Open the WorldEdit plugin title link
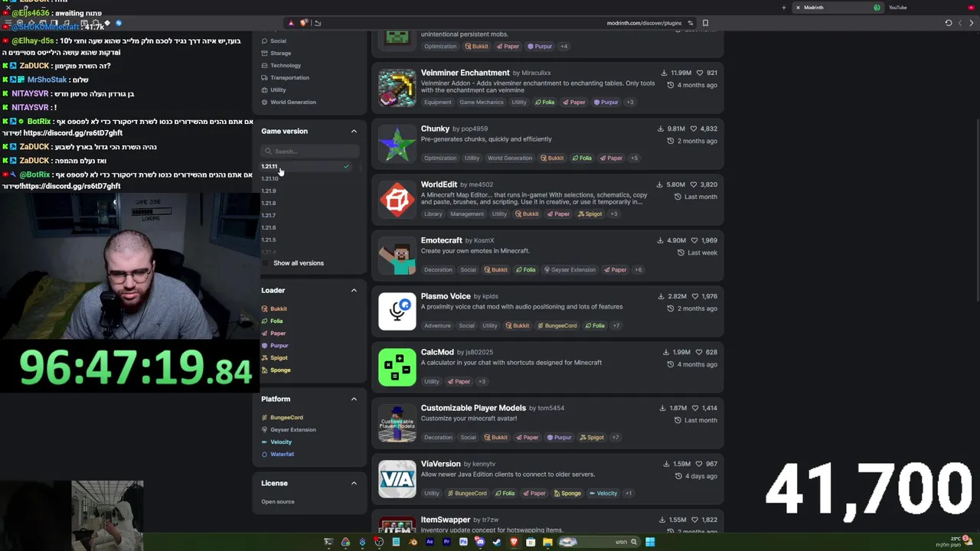 tap(439, 184)
